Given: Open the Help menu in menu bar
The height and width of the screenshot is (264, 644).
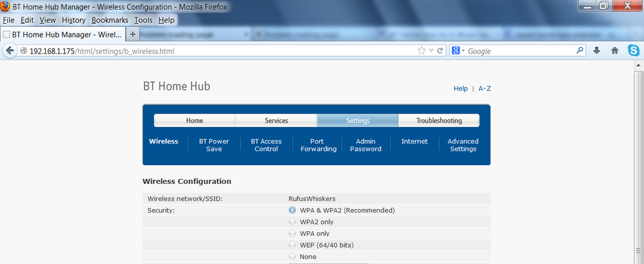Looking at the screenshot, I should coord(166,20).
